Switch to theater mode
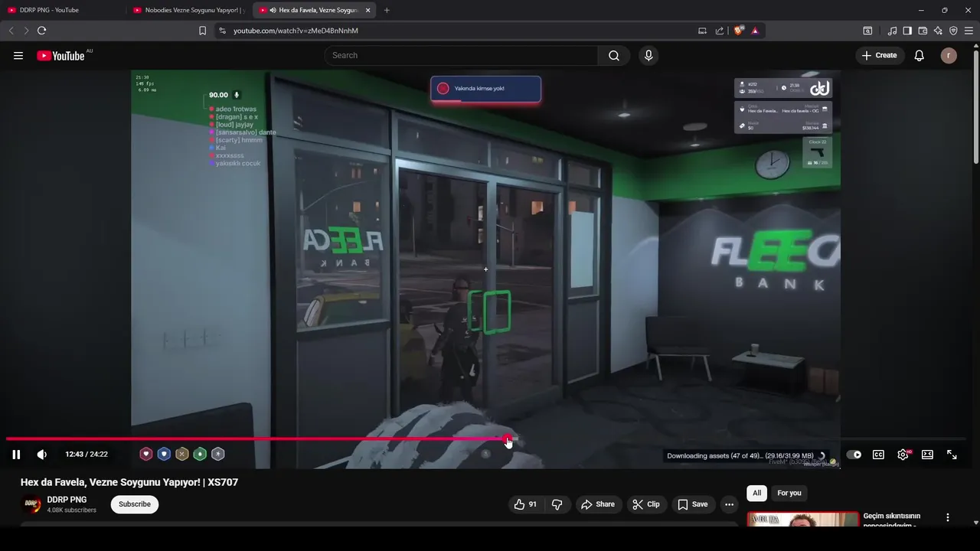The height and width of the screenshot is (551, 980). pos(927,455)
